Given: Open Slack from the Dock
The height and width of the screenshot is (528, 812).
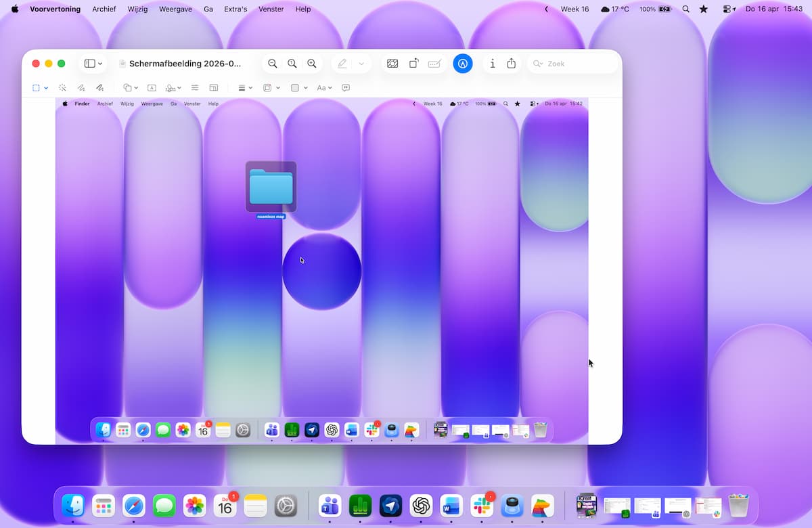Looking at the screenshot, I should click(482, 505).
